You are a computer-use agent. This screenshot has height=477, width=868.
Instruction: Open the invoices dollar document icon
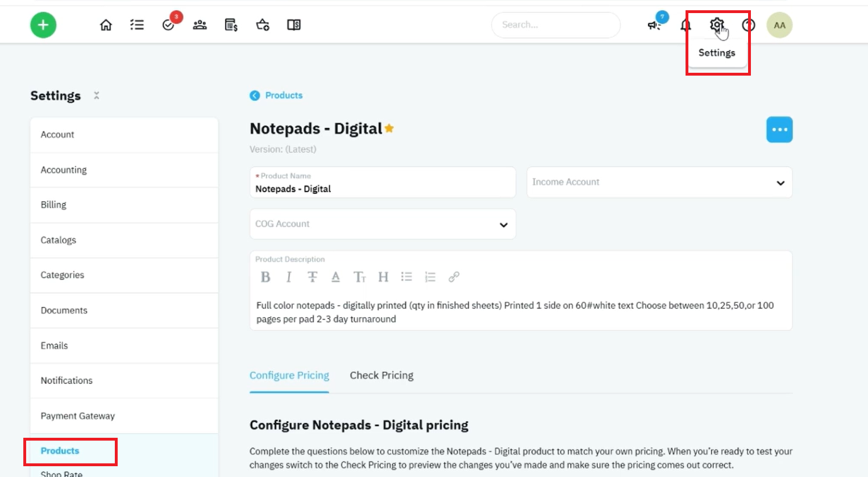(231, 25)
